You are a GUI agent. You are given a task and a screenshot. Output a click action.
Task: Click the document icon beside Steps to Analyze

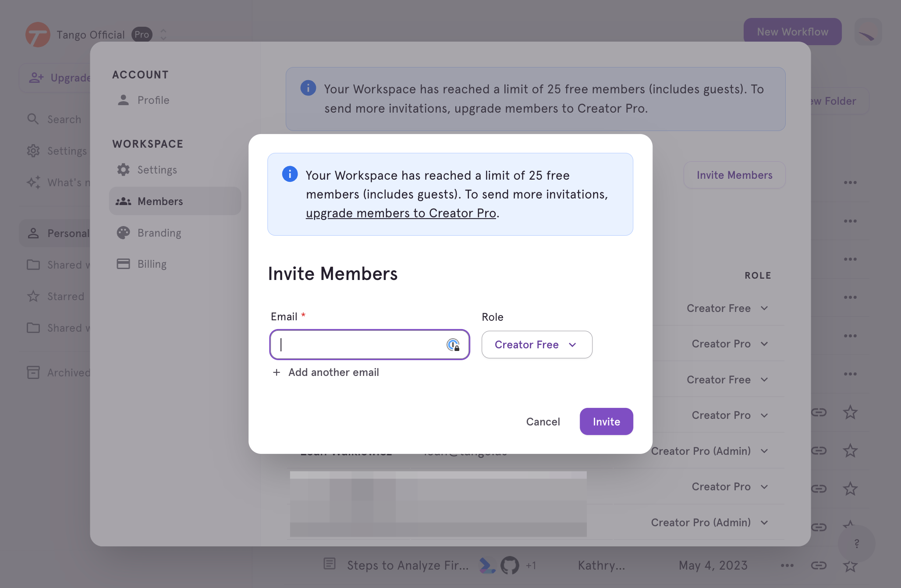(330, 563)
